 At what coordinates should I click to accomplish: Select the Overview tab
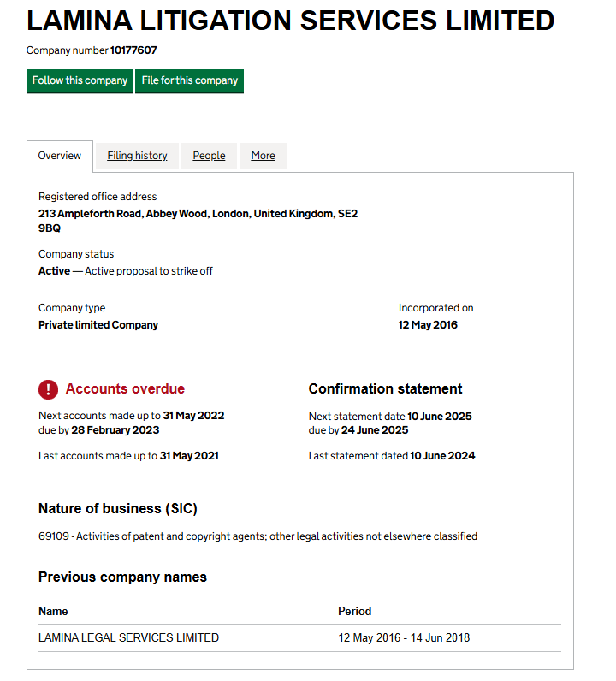click(x=60, y=156)
